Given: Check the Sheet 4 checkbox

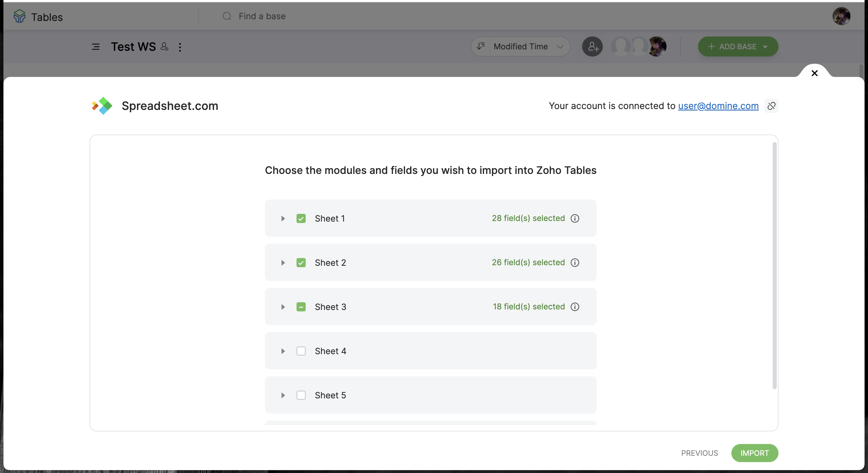Looking at the screenshot, I should coord(301,351).
